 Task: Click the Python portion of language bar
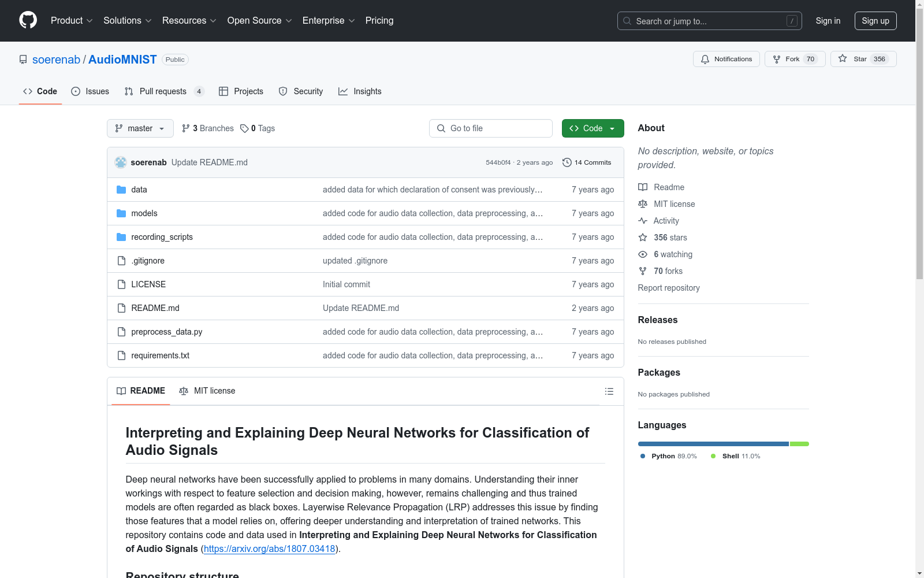(x=713, y=444)
